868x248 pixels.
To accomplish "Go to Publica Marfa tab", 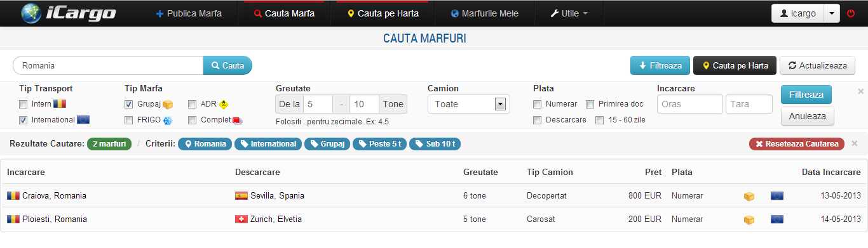I will [189, 13].
